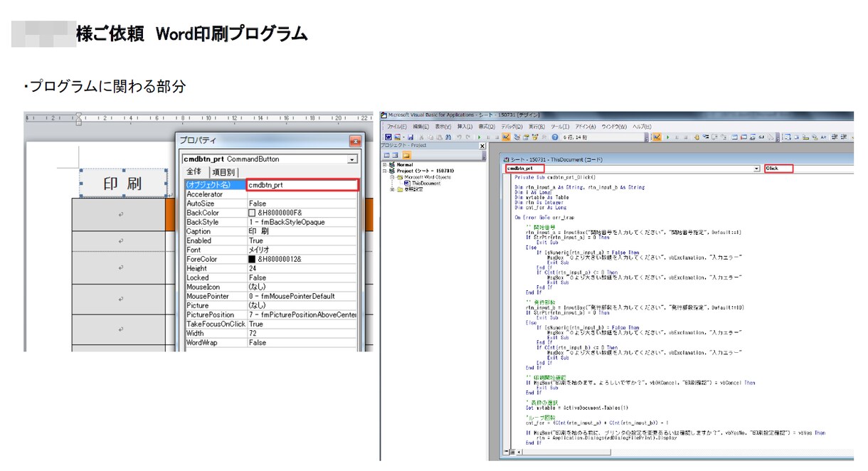
Task: Open the Watch window icon
Action: point(753,137)
